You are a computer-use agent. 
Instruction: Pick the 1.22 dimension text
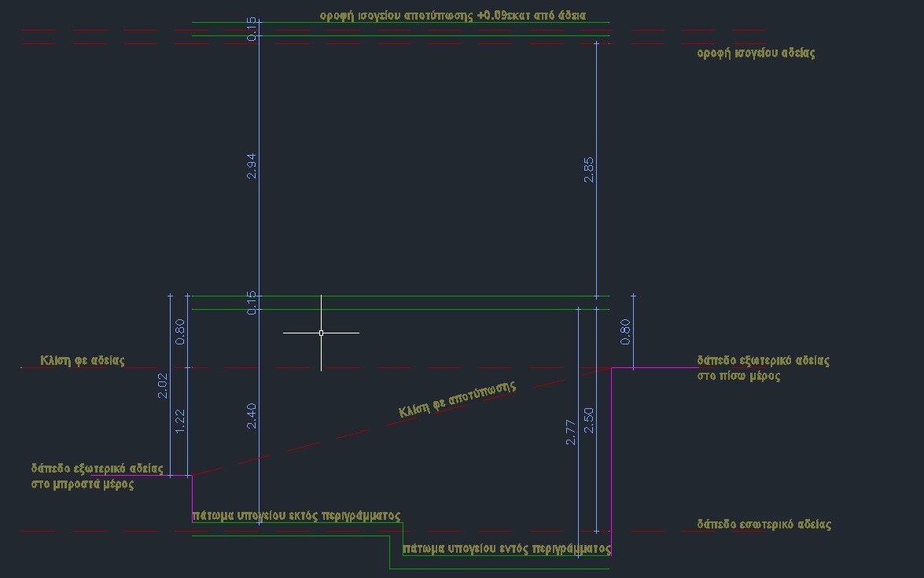point(180,421)
